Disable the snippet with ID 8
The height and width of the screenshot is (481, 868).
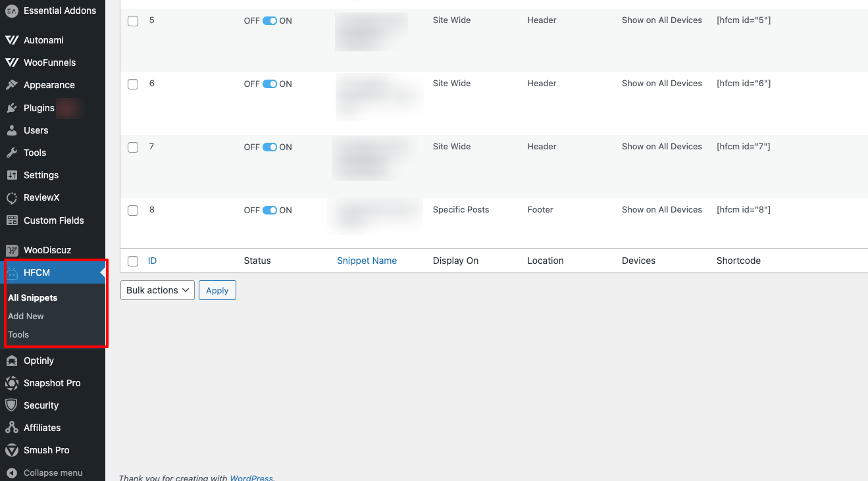[270, 210]
